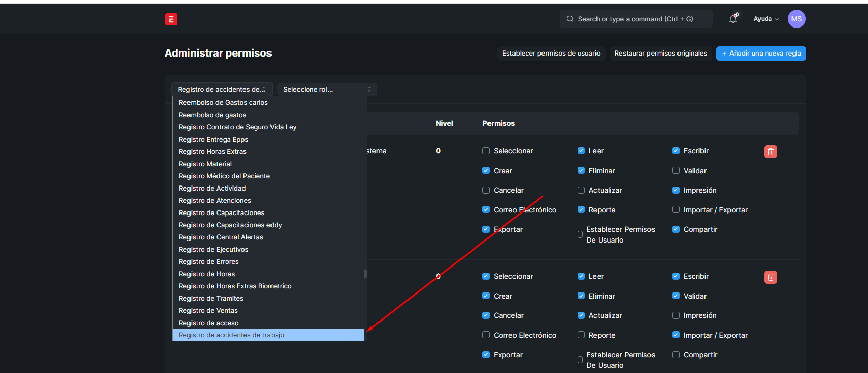Click the magnifier icon in search bar
868x373 pixels.
tap(570, 19)
